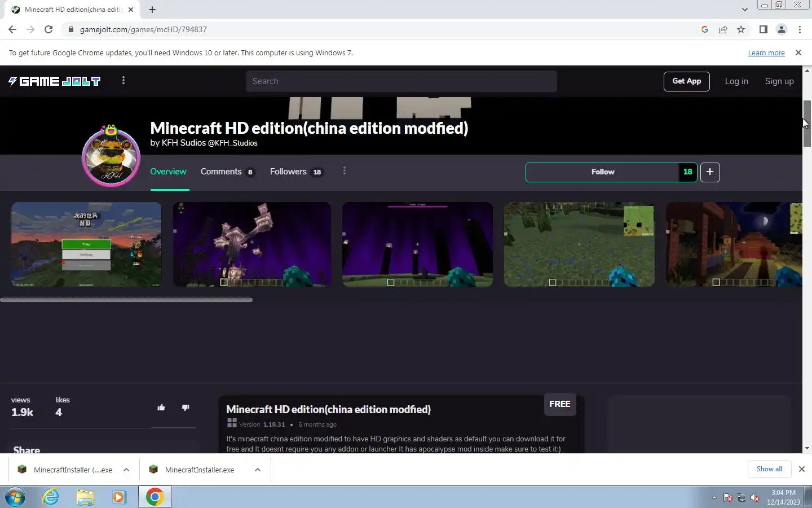Viewport: 812px width, 508px height.
Task: Bookmark this page with the star
Action: (x=741, y=29)
